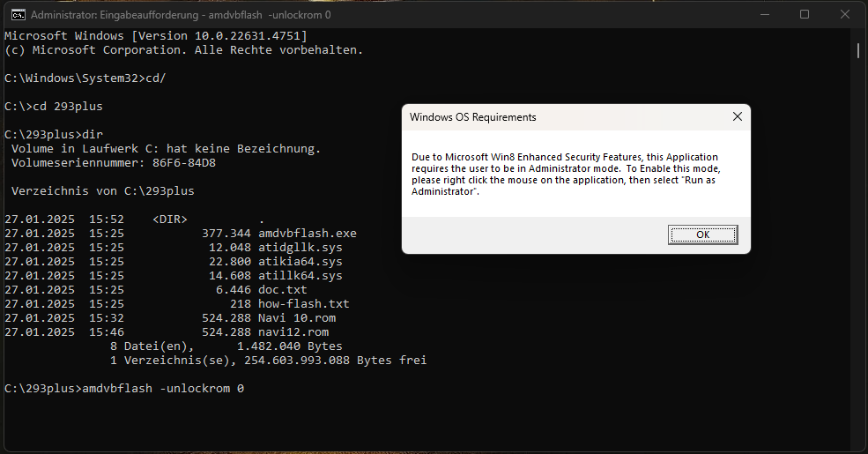Click the amdvbflash -unlockrom 0 command line

124,389
